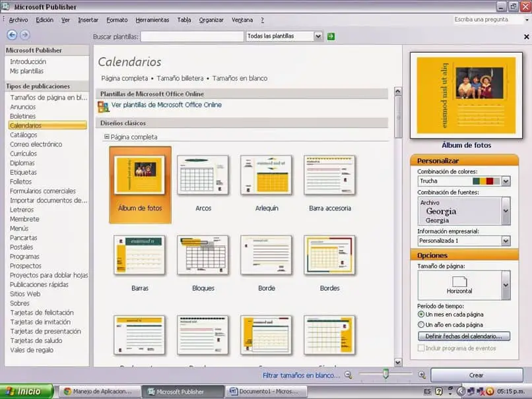Image resolution: width=532 pixels, height=399 pixels.
Task: Select Tarjetas de felicitación publication type
Action: (x=42, y=313)
